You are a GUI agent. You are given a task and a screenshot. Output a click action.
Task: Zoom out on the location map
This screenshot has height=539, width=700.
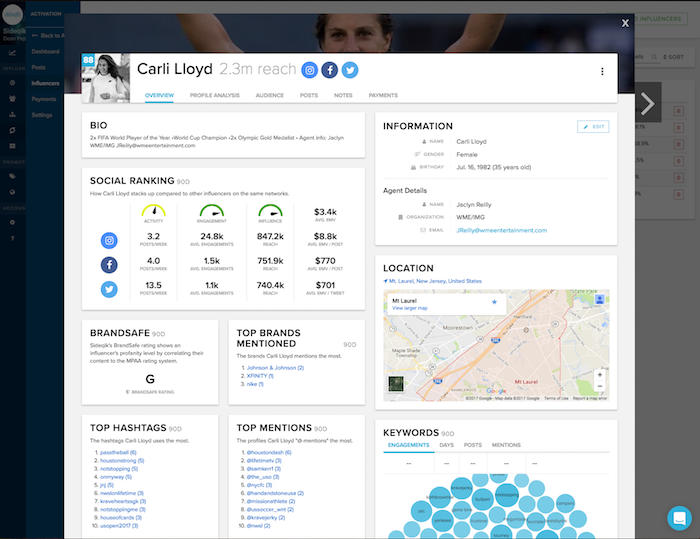(600, 386)
